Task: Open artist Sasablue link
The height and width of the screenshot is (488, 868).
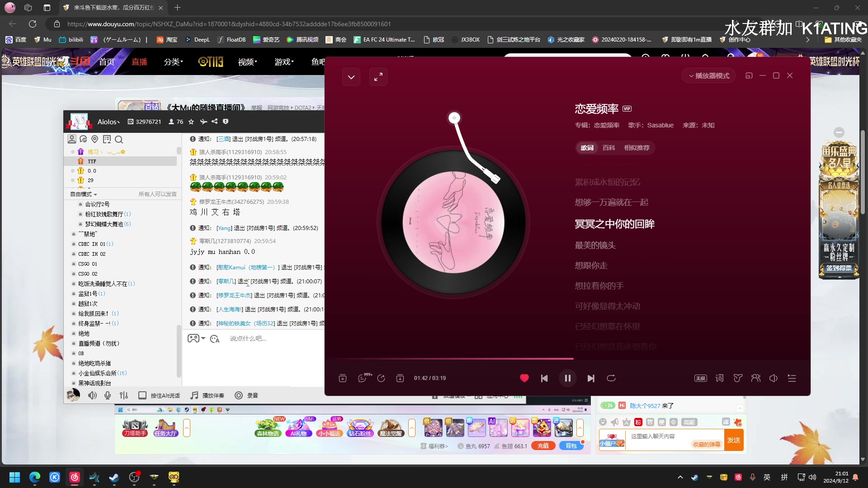Action: coord(660,125)
